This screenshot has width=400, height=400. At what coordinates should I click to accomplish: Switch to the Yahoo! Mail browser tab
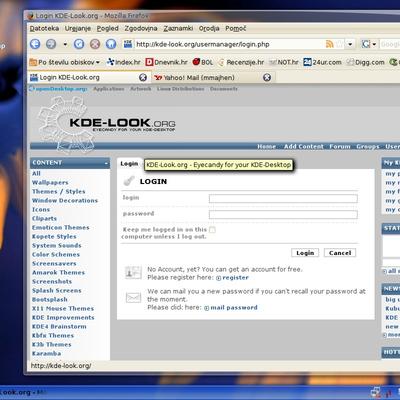click(x=213, y=77)
